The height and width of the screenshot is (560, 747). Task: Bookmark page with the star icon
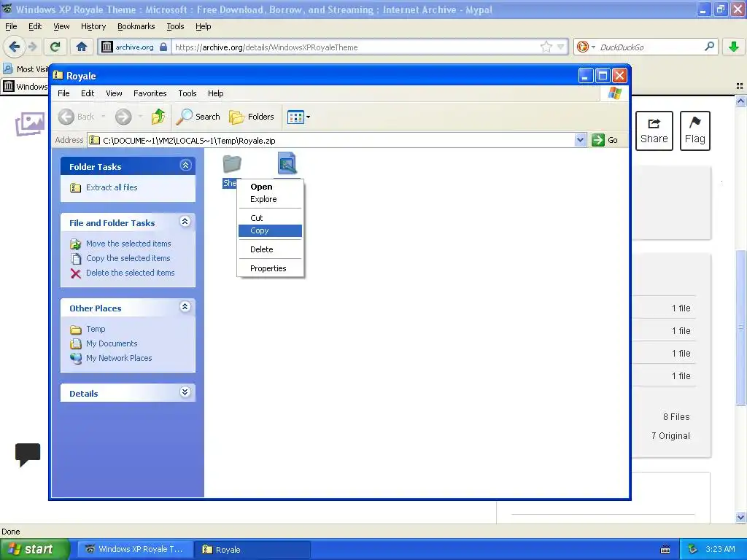[x=546, y=47]
